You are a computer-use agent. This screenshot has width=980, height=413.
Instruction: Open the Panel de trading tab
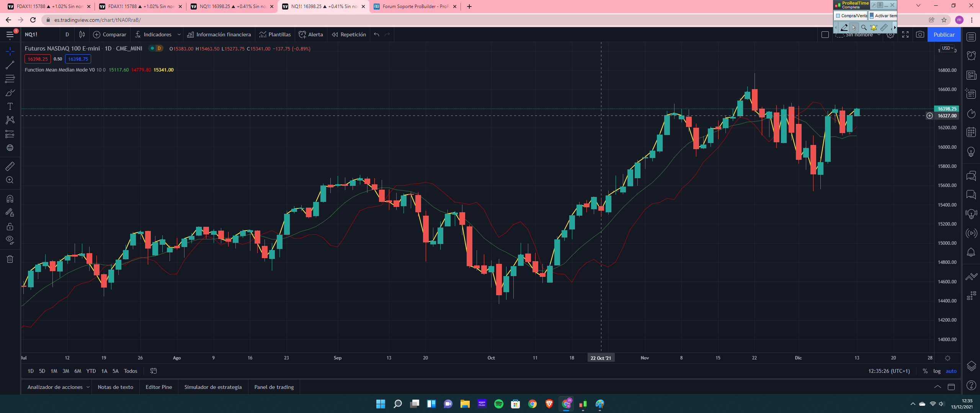pos(274,387)
